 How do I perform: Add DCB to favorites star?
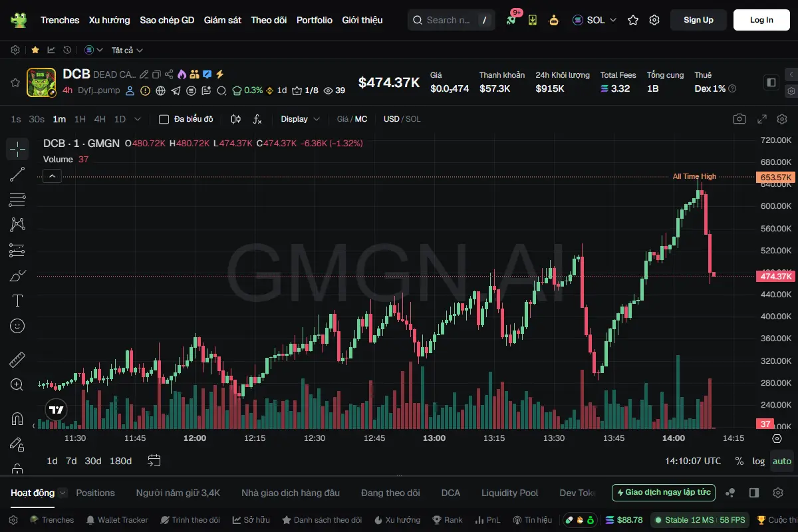click(x=15, y=82)
